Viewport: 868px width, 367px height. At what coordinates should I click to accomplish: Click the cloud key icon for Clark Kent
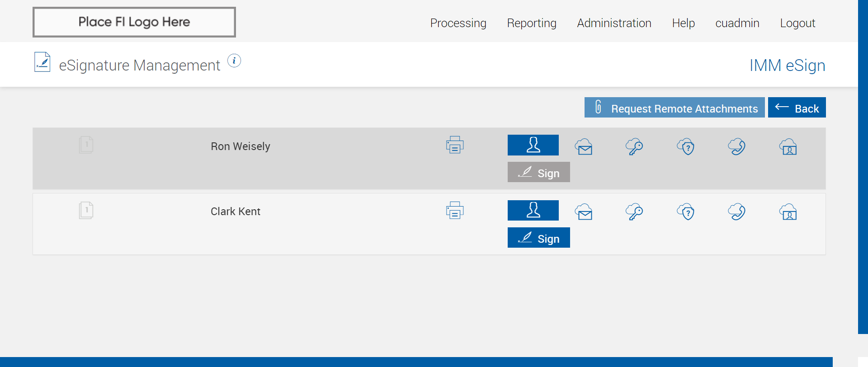(x=634, y=212)
